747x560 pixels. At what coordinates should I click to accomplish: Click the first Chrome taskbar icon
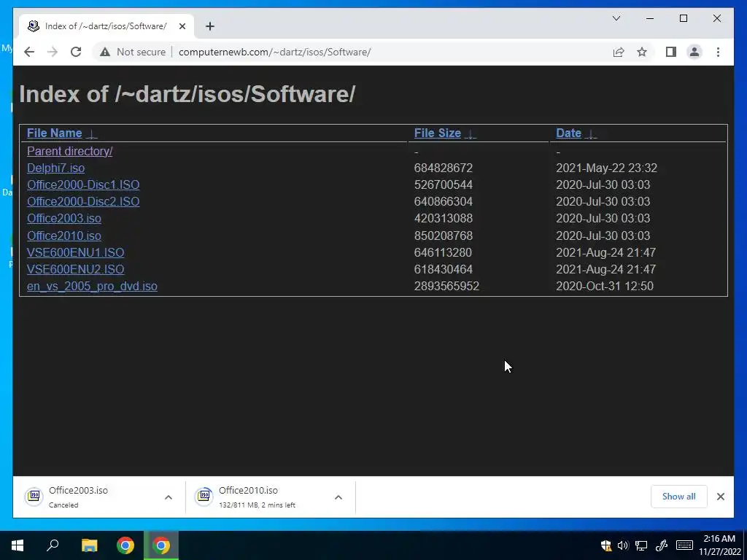[x=125, y=545]
